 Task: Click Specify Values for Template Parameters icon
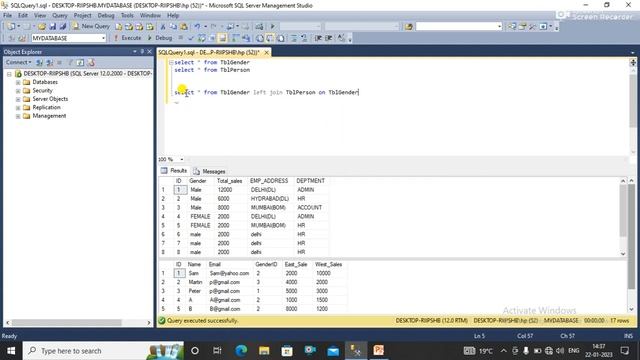(341, 38)
